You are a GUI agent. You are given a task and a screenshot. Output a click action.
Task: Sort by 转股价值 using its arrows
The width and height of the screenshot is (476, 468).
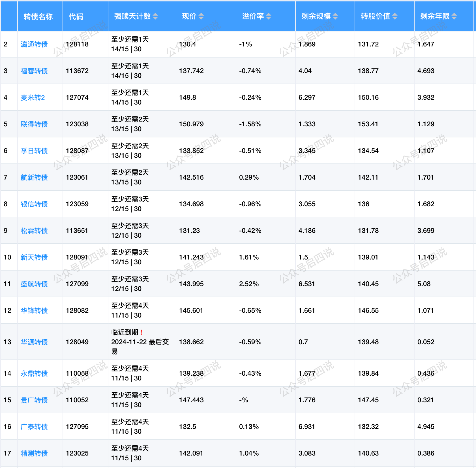tap(395, 16)
